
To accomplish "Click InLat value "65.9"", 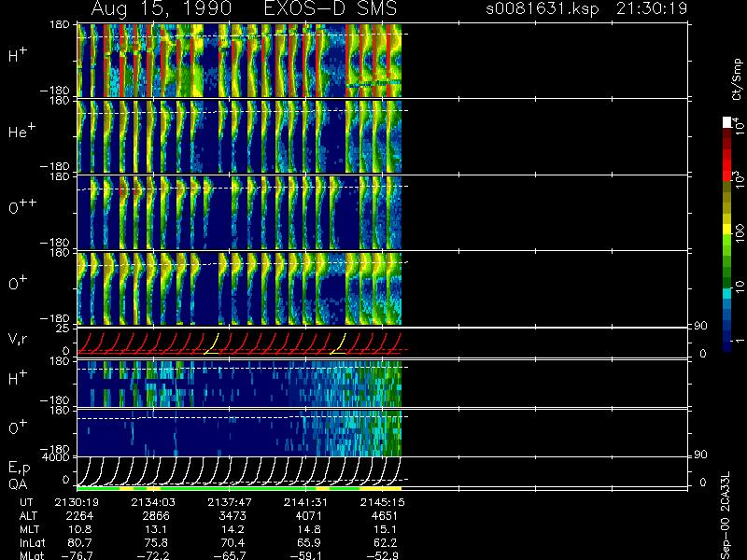I will click(309, 542).
